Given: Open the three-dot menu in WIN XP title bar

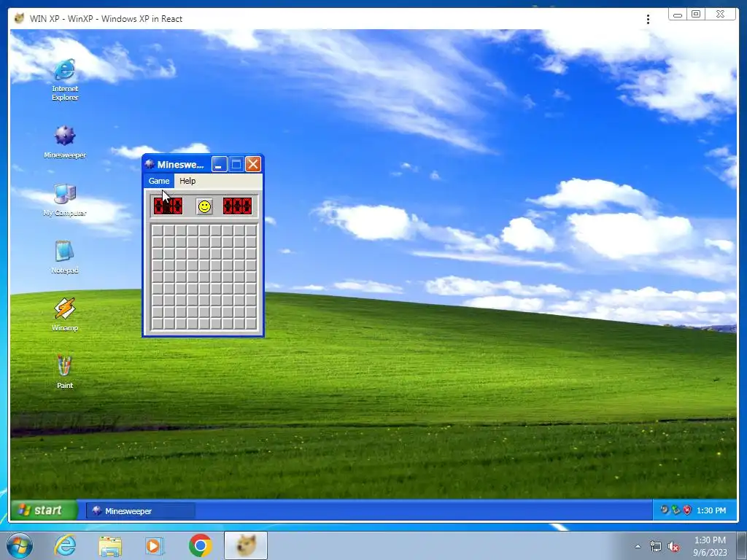Looking at the screenshot, I should [648, 19].
